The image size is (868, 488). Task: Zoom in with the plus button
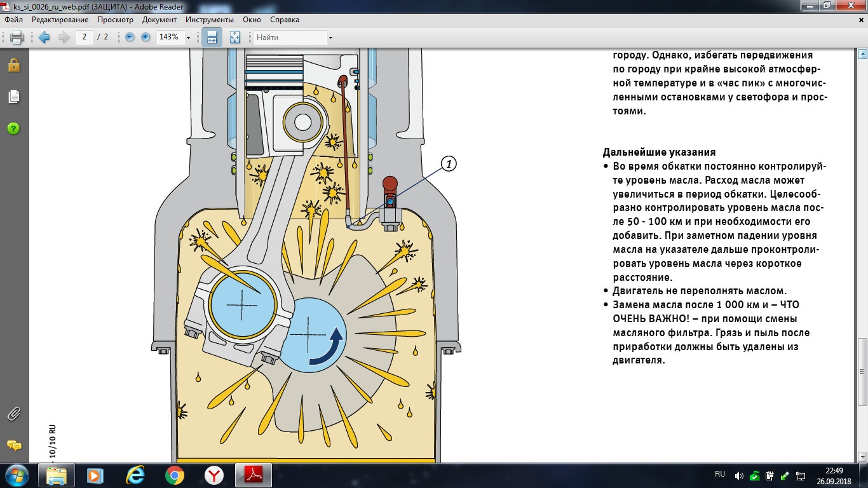click(146, 37)
